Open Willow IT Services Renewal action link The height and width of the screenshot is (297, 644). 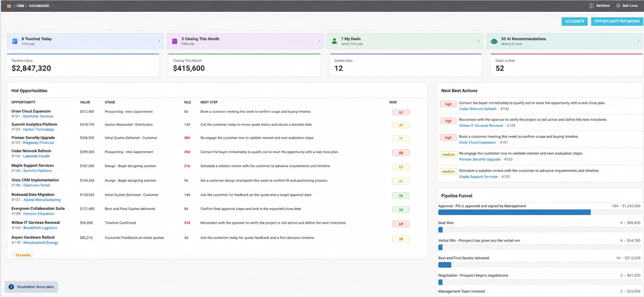click(481, 126)
